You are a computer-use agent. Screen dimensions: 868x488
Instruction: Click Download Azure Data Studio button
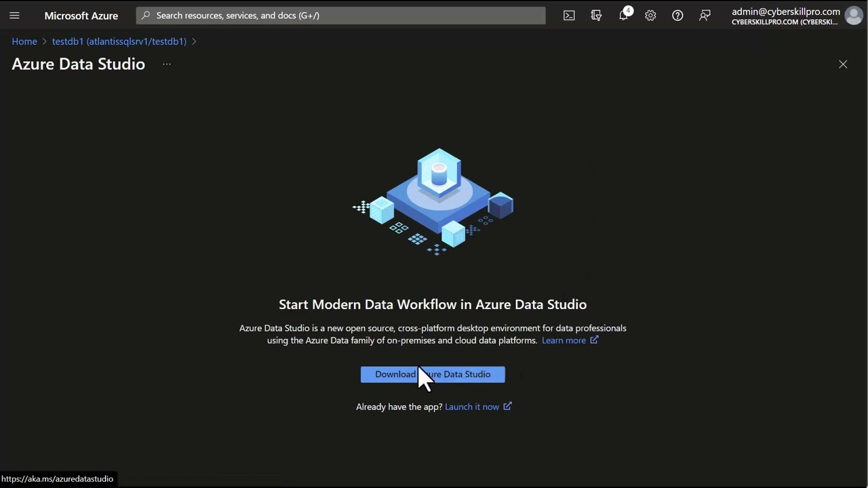pyautogui.click(x=433, y=374)
